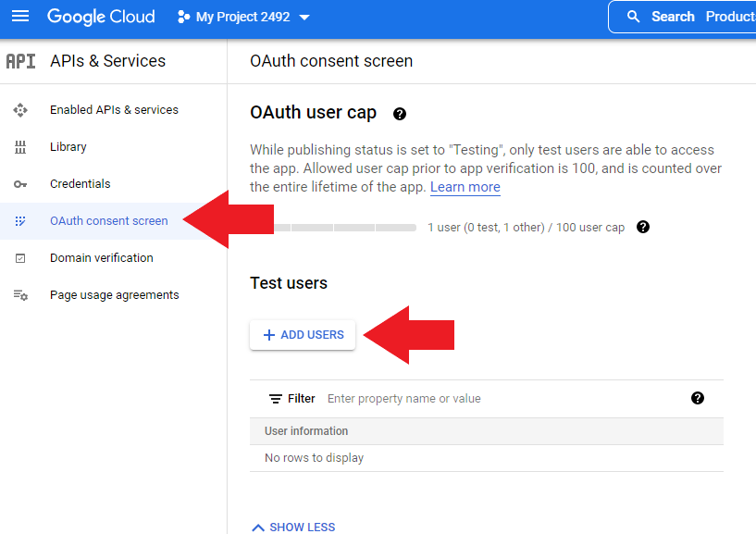
Task: Click the Page usage agreements icon
Action: click(20, 294)
